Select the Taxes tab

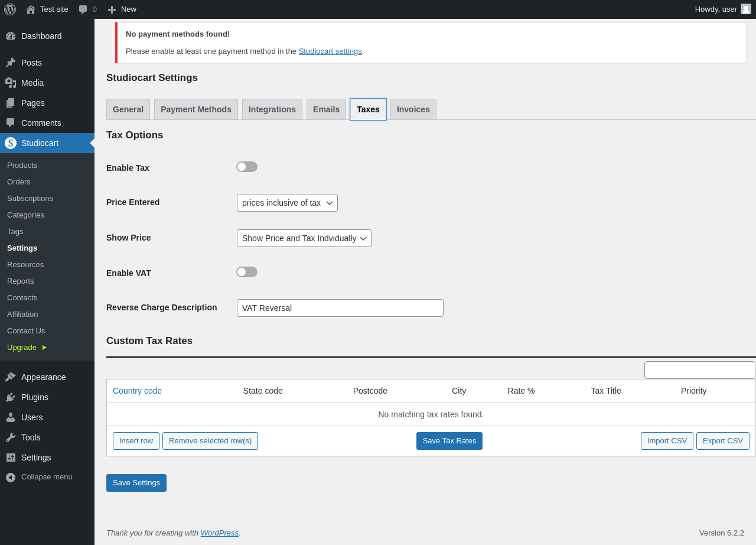tap(368, 109)
